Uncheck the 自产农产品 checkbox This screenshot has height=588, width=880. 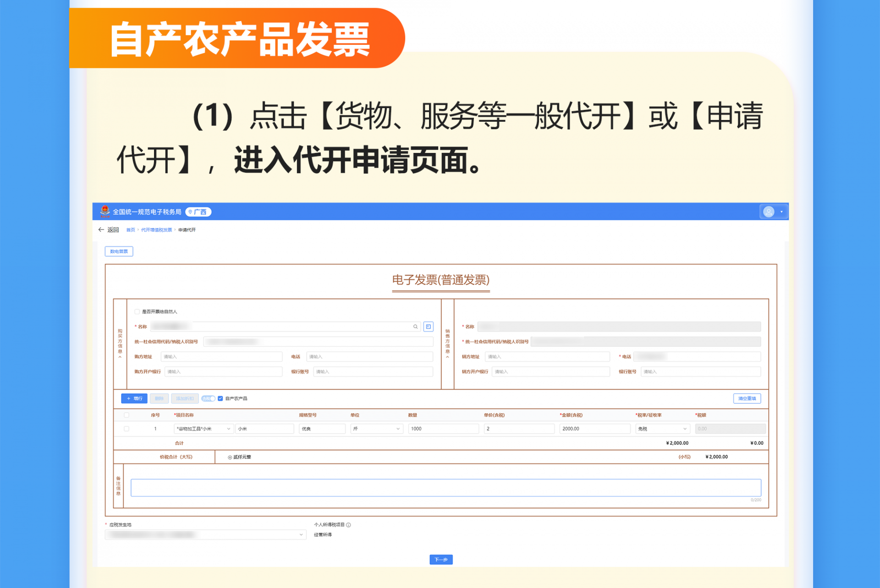220,398
